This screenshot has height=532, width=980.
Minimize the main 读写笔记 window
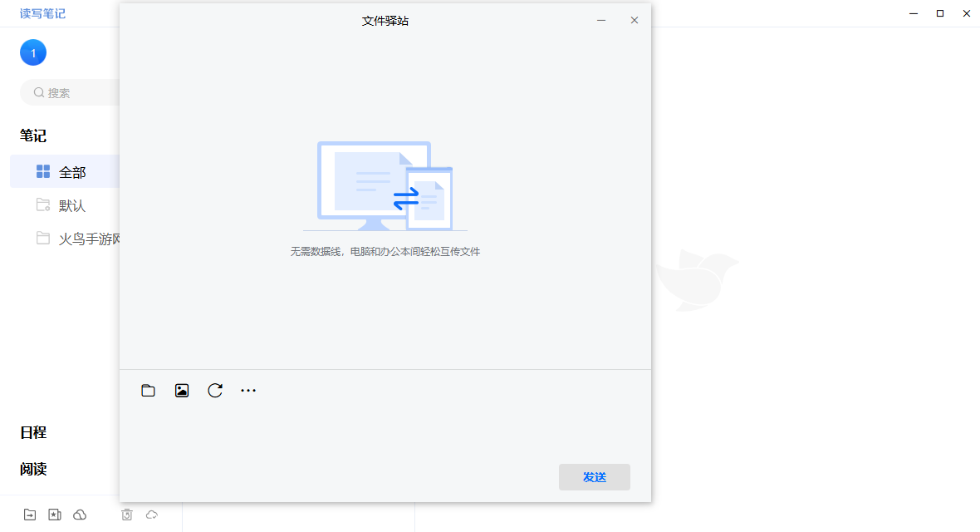(x=914, y=13)
